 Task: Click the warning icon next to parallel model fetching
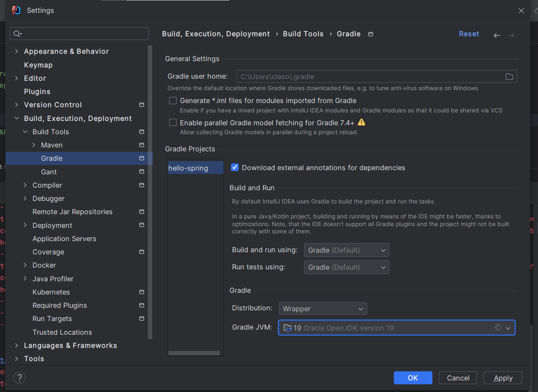coord(362,122)
